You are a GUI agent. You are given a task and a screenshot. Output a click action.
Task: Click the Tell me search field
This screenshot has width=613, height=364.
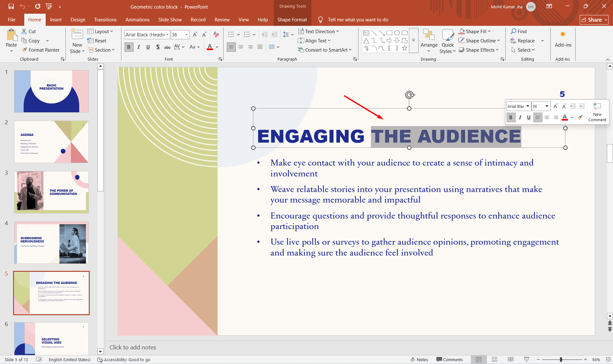358,19
